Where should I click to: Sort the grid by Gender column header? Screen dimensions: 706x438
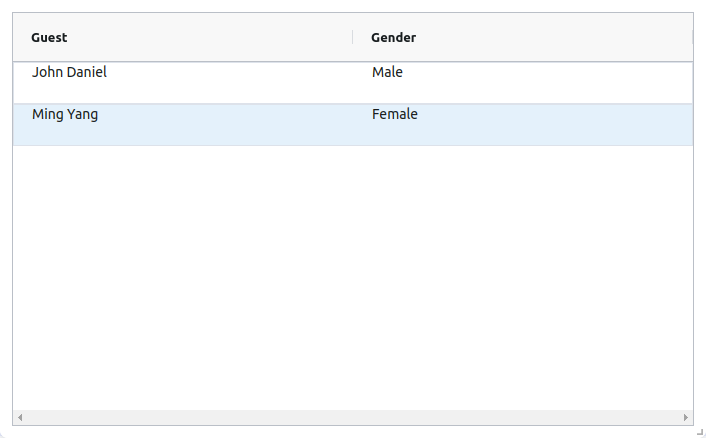[393, 37]
